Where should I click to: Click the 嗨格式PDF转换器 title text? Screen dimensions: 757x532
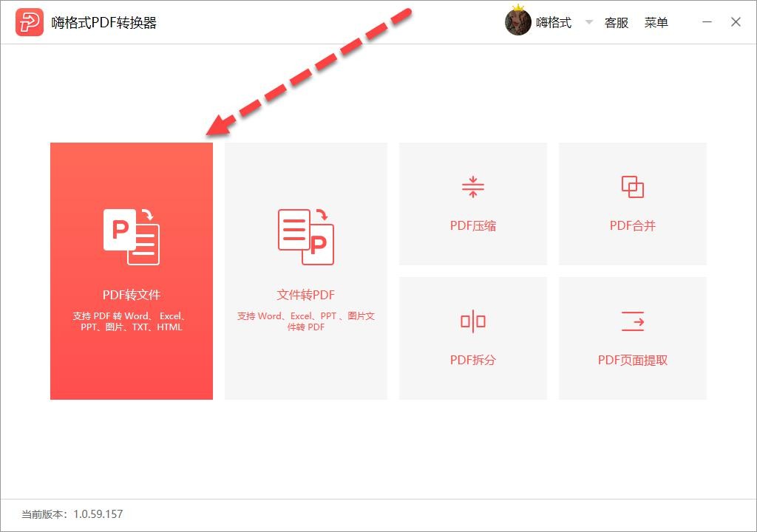[104, 23]
